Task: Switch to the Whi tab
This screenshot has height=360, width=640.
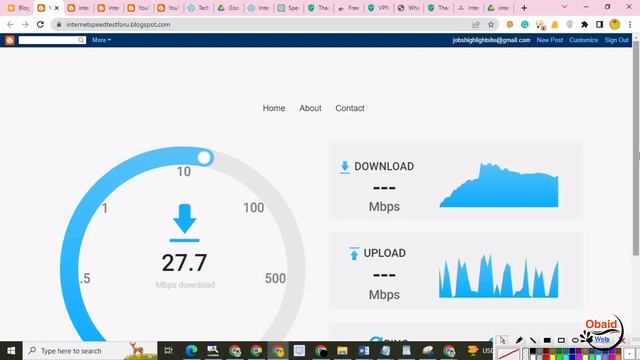Action: tap(409, 8)
